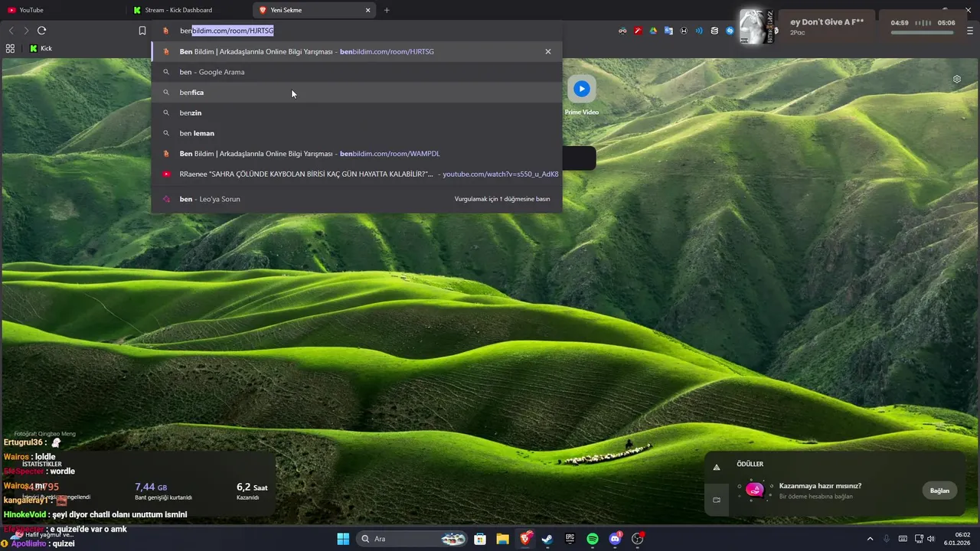Image resolution: width=980 pixels, height=551 pixels.
Task: Open Steam from taskbar
Action: point(547,539)
